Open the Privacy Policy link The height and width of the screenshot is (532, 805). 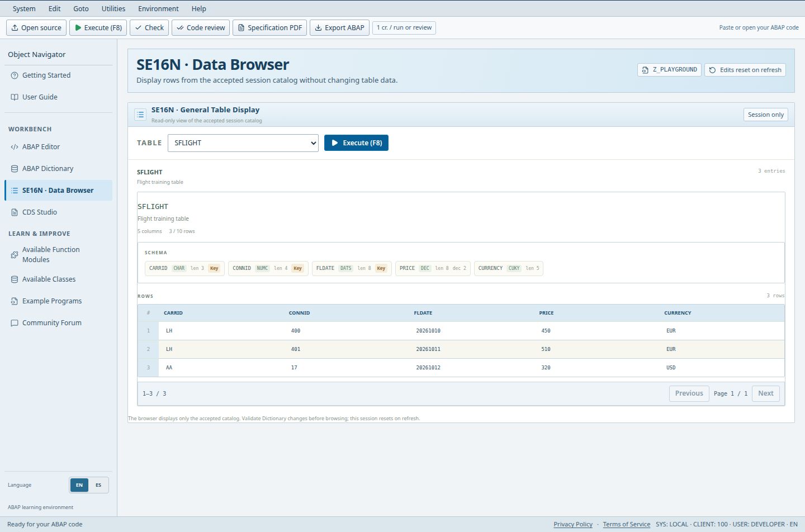pos(573,524)
